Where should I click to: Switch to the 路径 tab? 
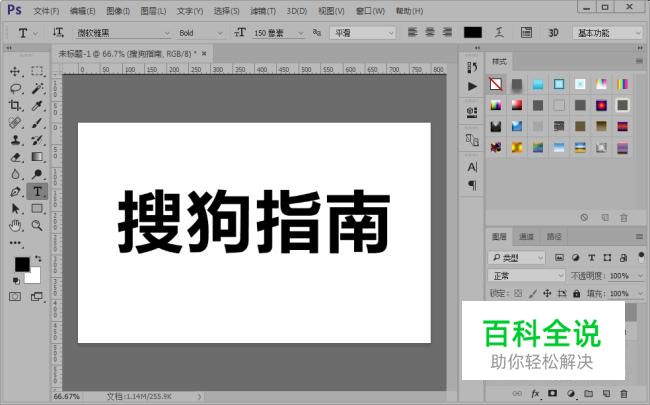pos(554,237)
